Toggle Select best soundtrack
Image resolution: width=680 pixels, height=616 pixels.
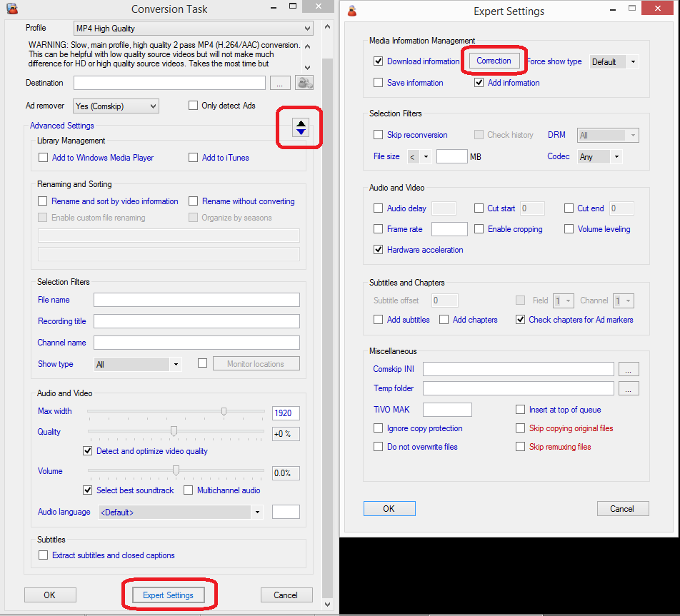coord(88,490)
